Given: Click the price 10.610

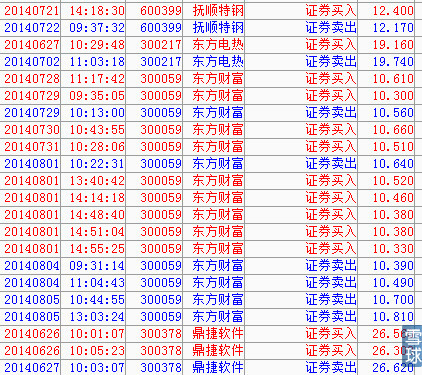Looking at the screenshot, I should coord(393,79).
